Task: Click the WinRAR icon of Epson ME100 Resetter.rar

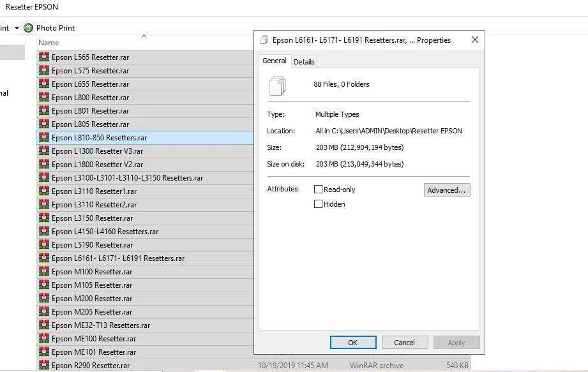Action: (x=44, y=338)
